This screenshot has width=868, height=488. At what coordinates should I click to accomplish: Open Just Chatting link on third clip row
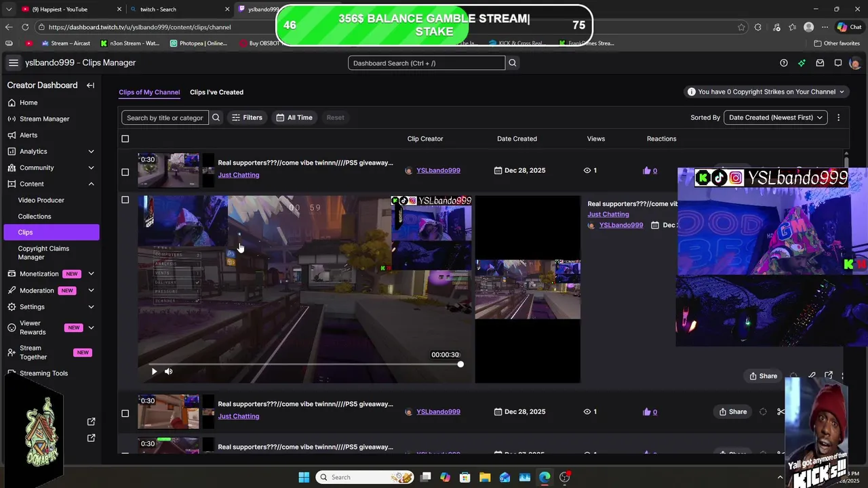[239, 416]
